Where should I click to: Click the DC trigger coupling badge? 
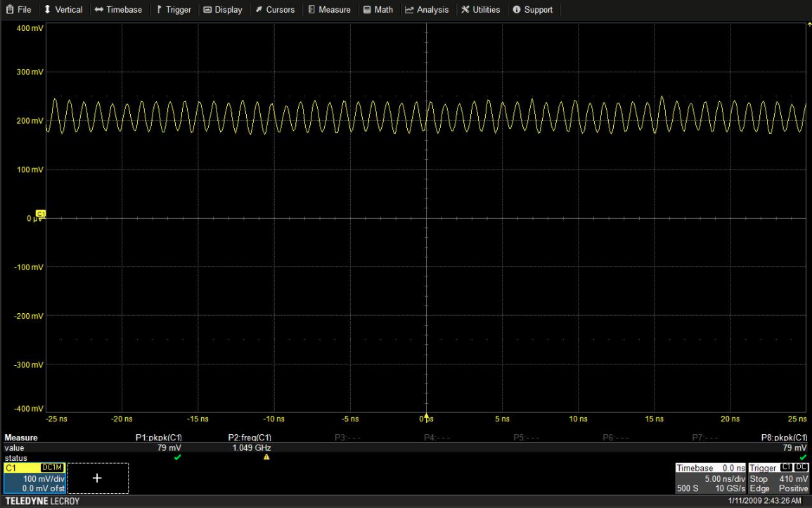801,468
